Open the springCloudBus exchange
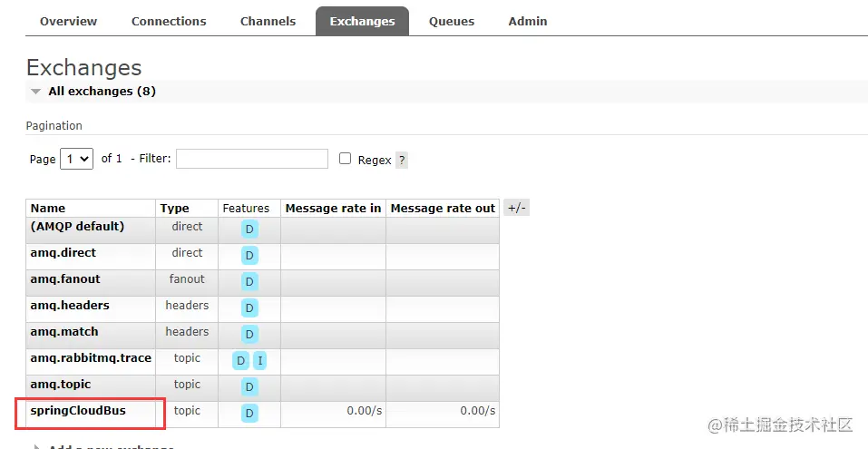The width and height of the screenshot is (868, 449). tap(78, 411)
